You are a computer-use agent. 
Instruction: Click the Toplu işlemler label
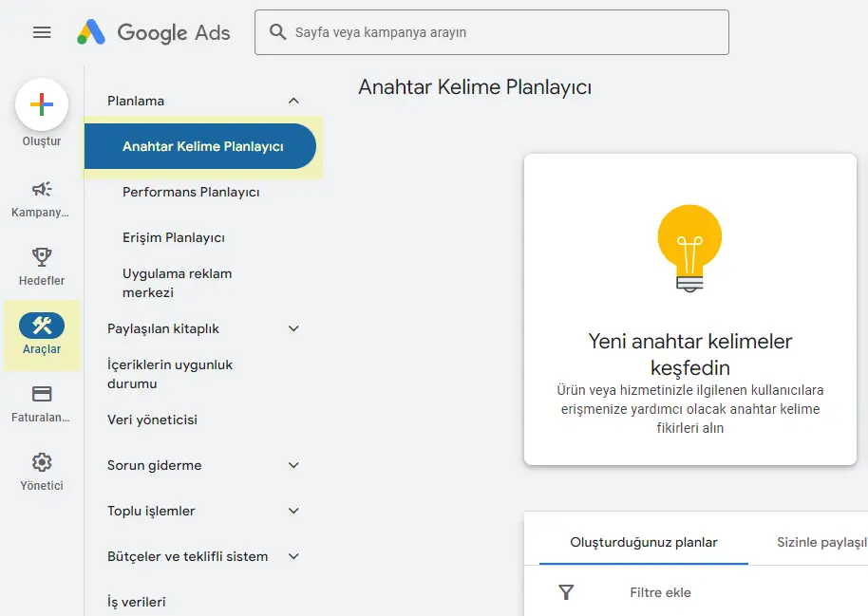pos(151,511)
